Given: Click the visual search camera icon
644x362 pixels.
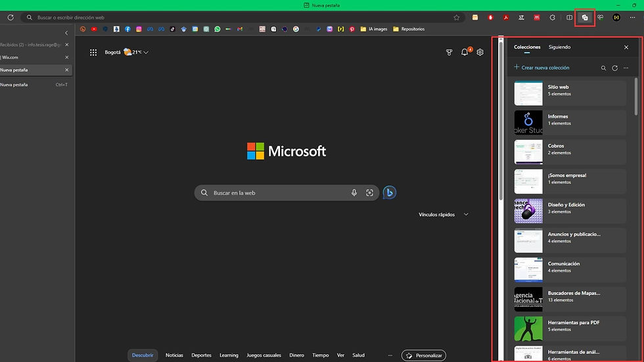Looking at the screenshot, I should (369, 192).
